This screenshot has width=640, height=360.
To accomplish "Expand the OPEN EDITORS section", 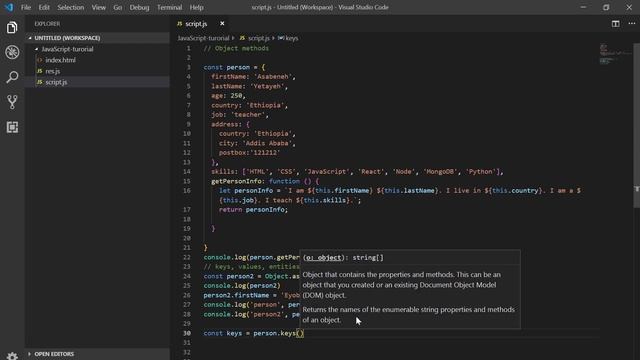I will [97, 354].
